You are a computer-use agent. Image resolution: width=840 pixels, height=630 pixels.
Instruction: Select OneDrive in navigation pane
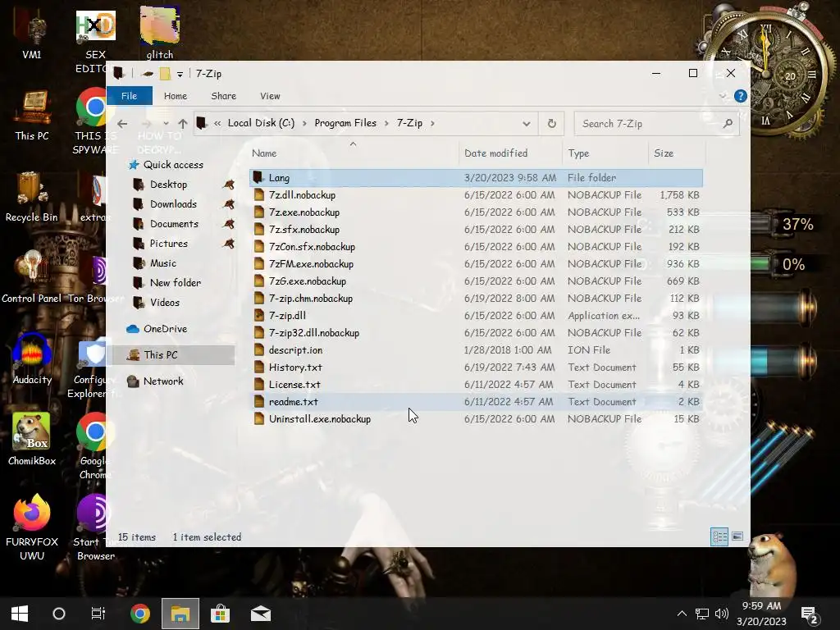click(165, 329)
